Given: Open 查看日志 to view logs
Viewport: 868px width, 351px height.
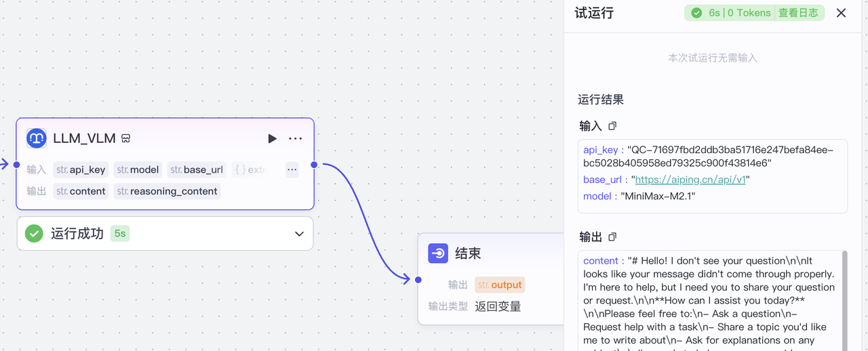Looking at the screenshot, I should [798, 13].
